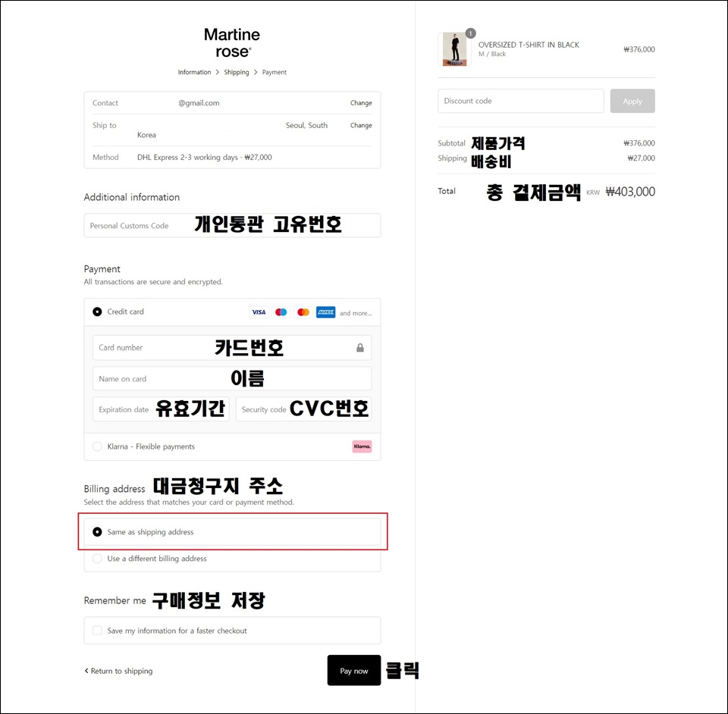
Task: Click the 'and more...' card types text
Action: [x=356, y=313]
